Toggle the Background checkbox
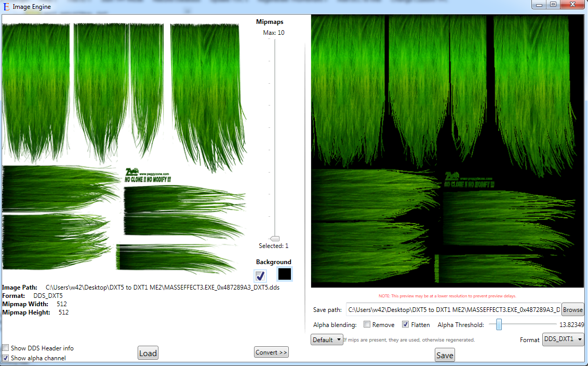This screenshot has width=588, height=366. (x=260, y=276)
